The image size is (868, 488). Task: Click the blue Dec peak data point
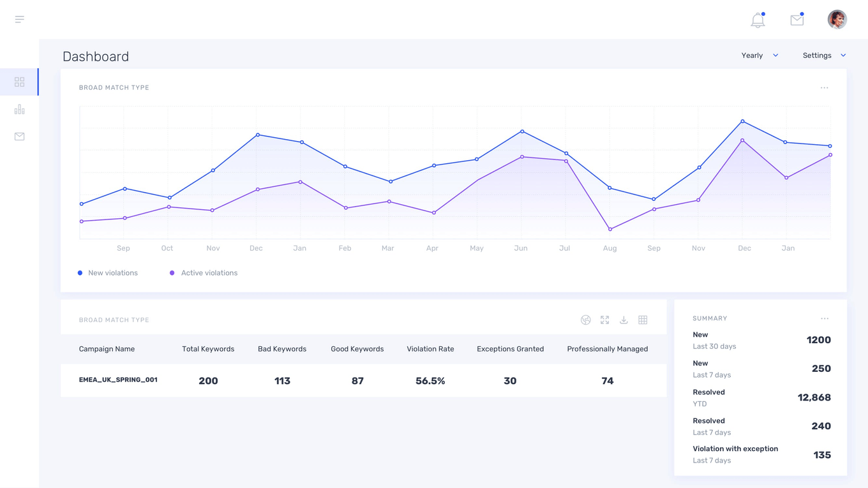point(742,121)
